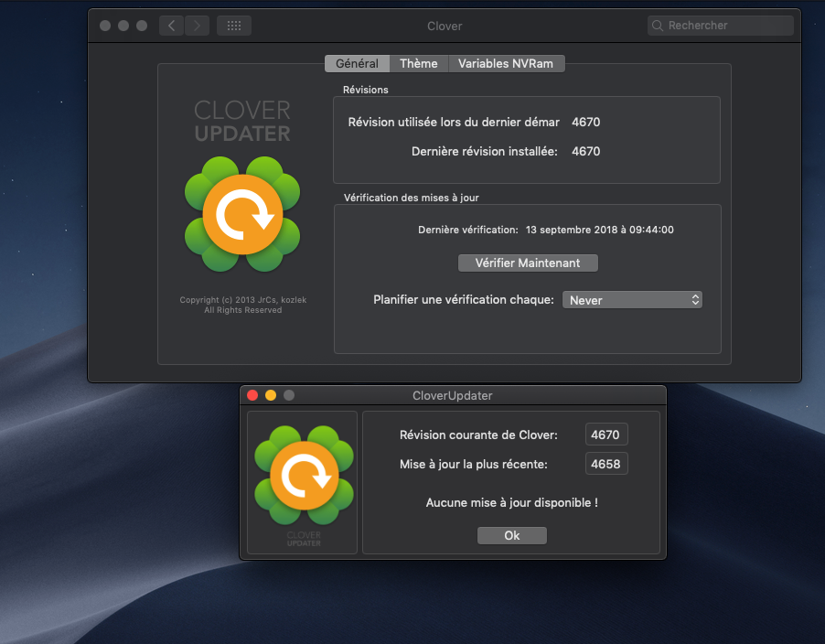
Task: Click the CloverUpdater dialog title
Action: (x=453, y=396)
